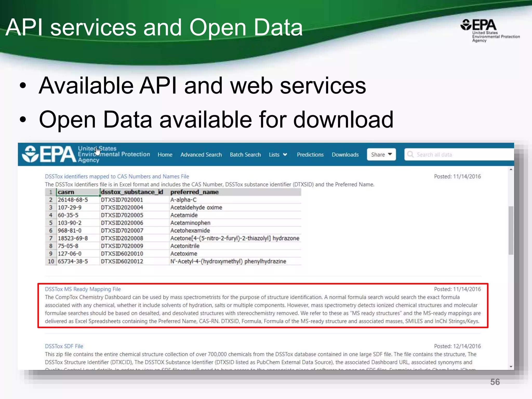
Task: Click the Acetohexamide name cell
Action: pyautogui.click(x=235, y=231)
